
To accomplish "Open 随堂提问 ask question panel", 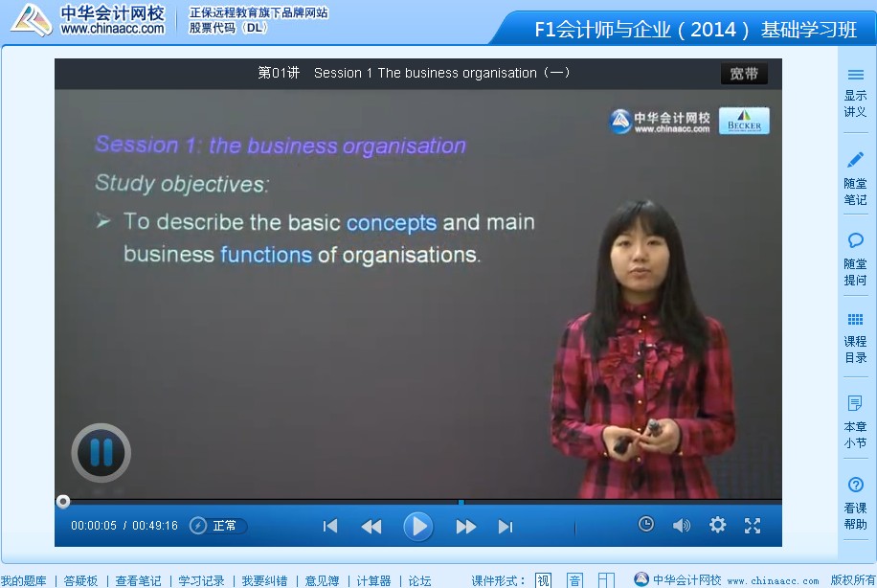I will [855, 259].
